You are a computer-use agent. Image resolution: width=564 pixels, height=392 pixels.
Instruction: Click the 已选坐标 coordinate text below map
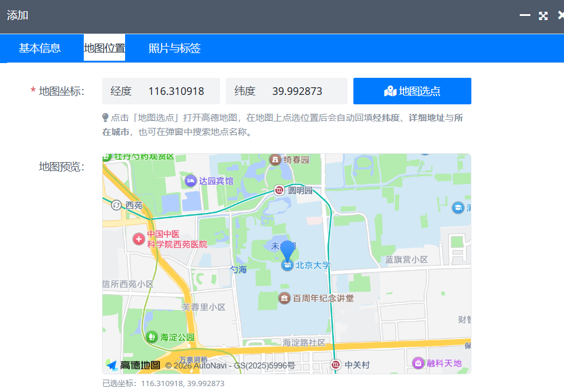(163, 383)
